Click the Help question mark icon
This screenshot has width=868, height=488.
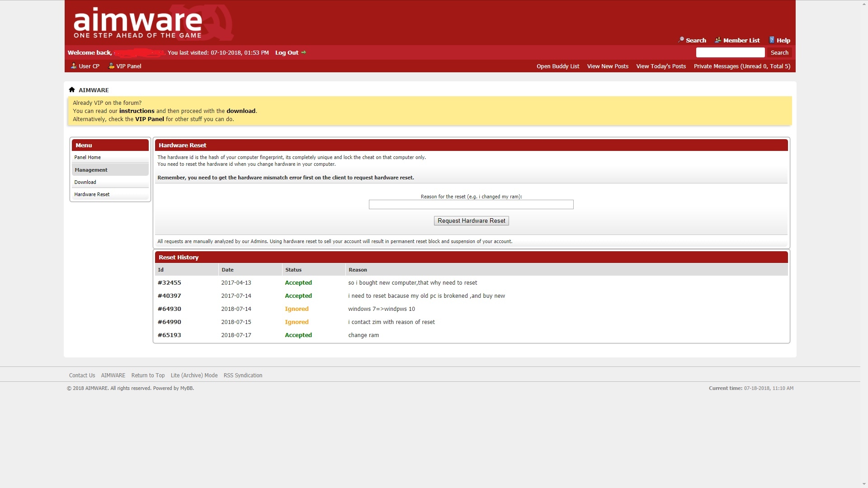[x=772, y=40]
